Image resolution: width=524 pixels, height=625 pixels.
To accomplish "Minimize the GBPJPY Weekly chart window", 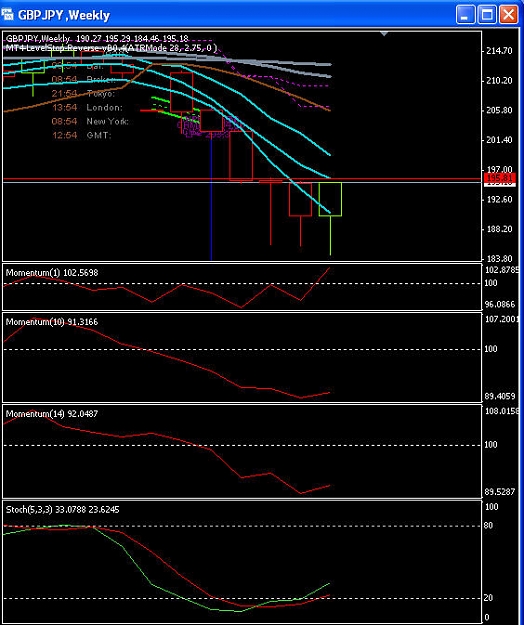I will click(465, 15).
